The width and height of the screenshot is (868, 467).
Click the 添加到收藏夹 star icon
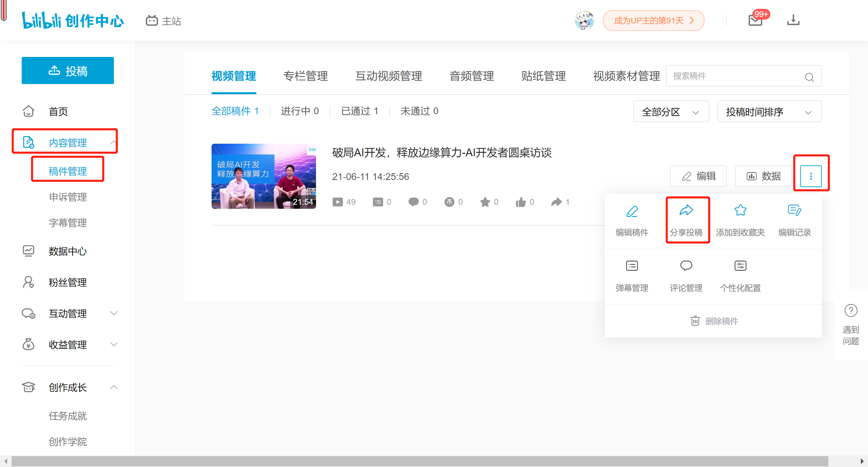click(x=740, y=210)
